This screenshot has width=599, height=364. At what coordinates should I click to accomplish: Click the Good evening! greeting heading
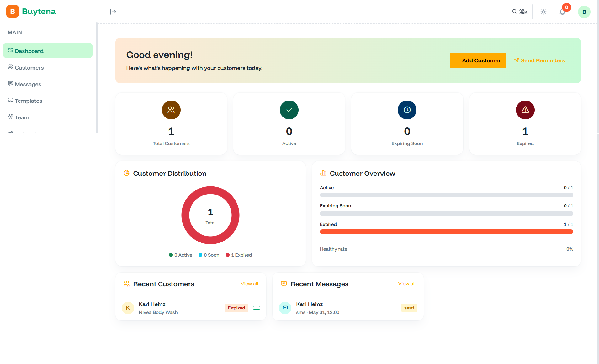click(x=159, y=55)
